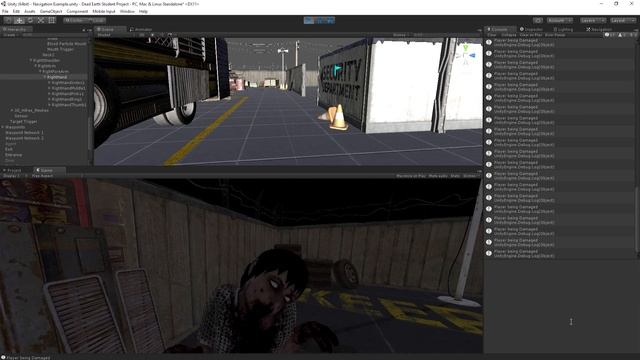The height and width of the screenshot is (360, 640).
Task: Switch to the Navigation tab
Action: (x=599, y=29)
